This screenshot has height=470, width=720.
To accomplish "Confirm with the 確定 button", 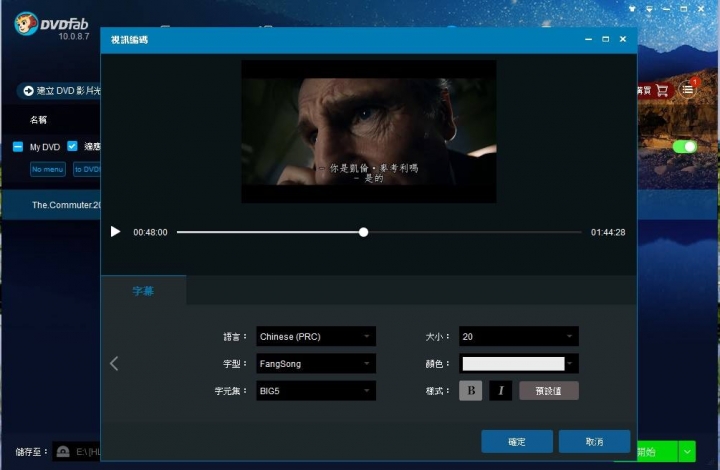I will pos(517,442).
